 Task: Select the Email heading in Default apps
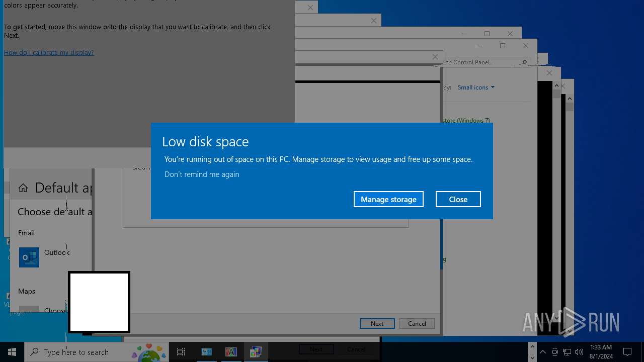point(26,233)
